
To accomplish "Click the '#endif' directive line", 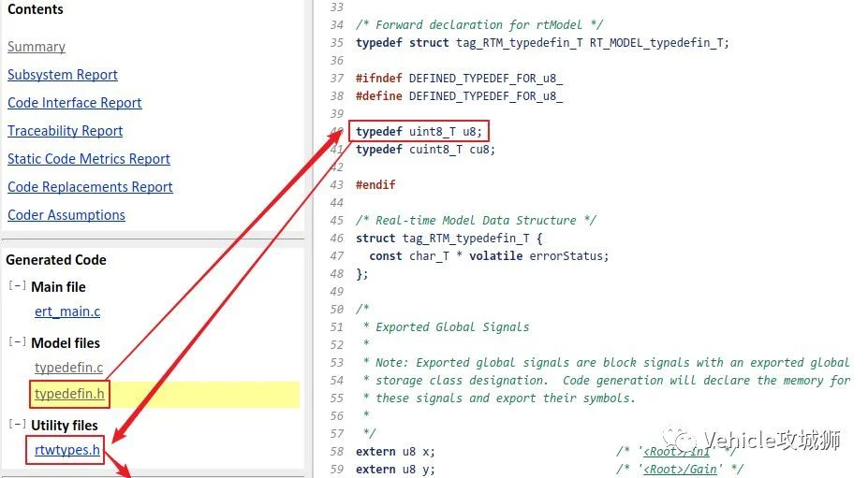I will click(375, 185).
